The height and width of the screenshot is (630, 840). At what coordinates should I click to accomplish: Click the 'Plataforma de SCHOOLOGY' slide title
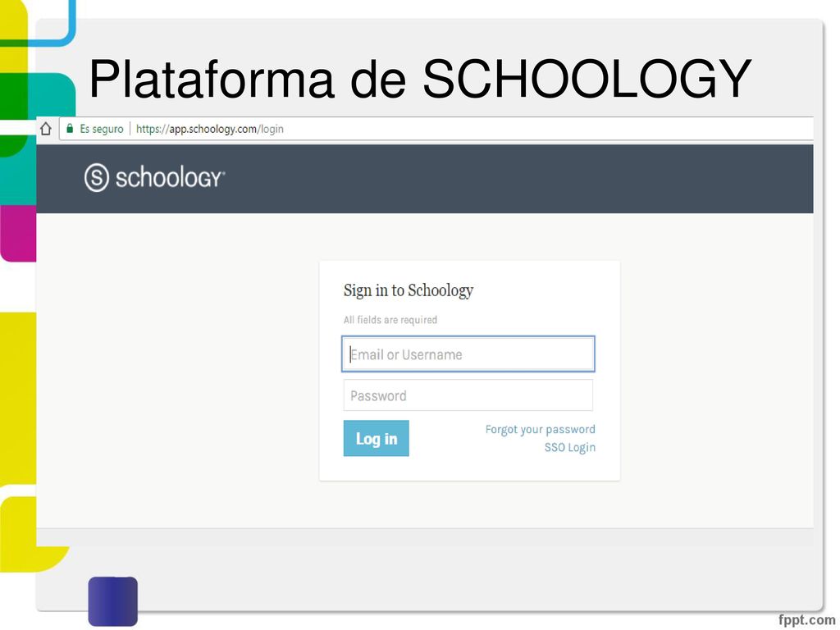(421, 80)
